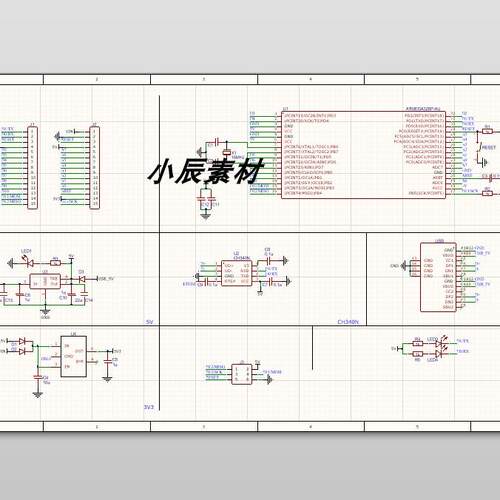Click the blue 3V3 section label

click(x=149, y=407)
